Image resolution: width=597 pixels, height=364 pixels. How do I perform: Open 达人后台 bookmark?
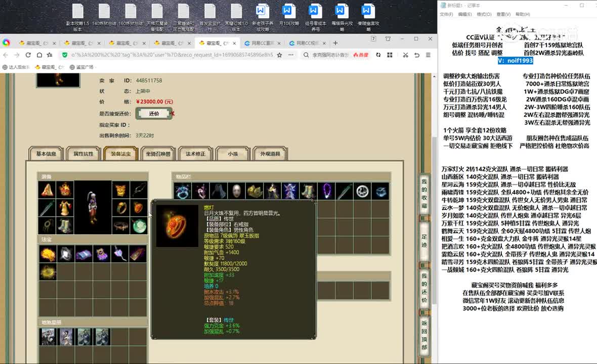click(x=16, y=67)
